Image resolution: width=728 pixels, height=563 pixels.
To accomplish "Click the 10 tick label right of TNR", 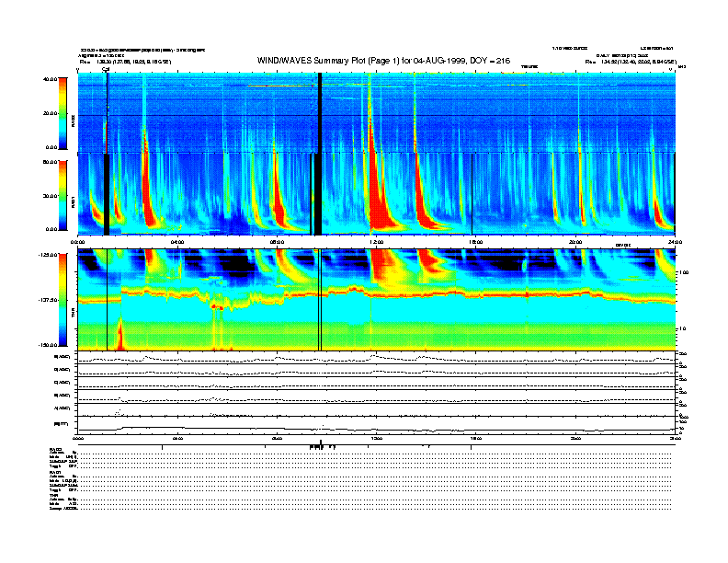I will point(682,328).
